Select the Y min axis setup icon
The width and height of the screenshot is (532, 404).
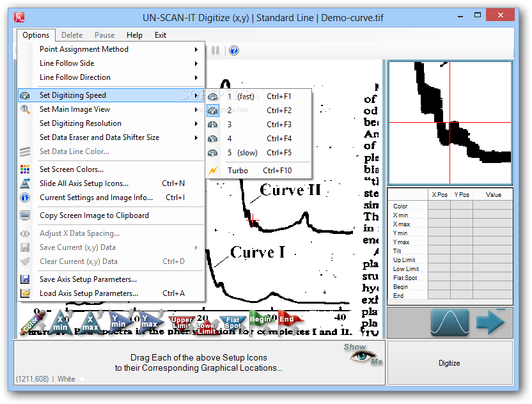coord(120,322)
